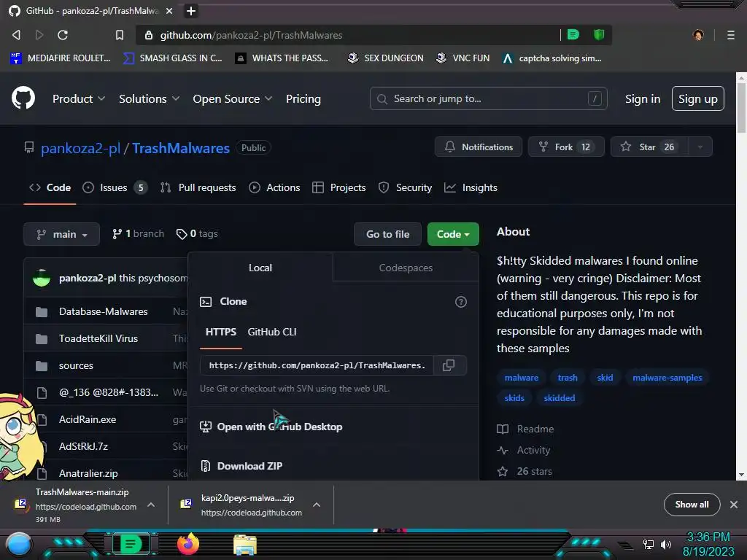Select HTTPS clone option
The width and height of the screenshot is (747, 560).
click(220, 332)
